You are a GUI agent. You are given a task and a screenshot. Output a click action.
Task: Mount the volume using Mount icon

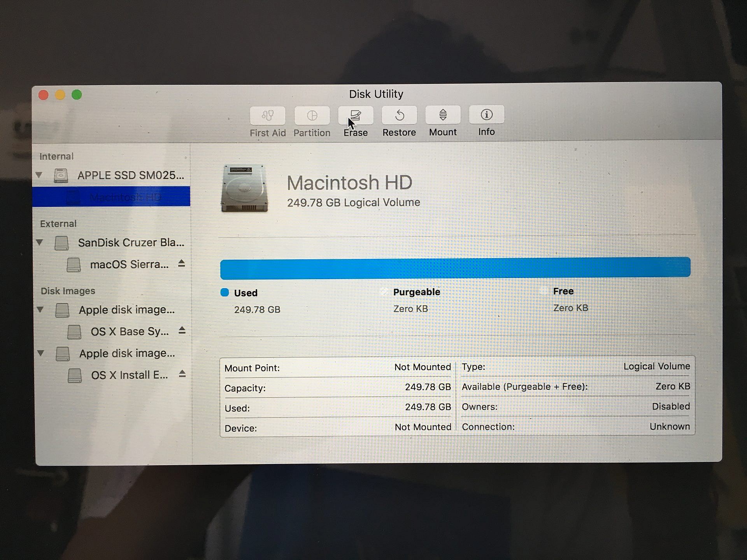pos(443,115)
